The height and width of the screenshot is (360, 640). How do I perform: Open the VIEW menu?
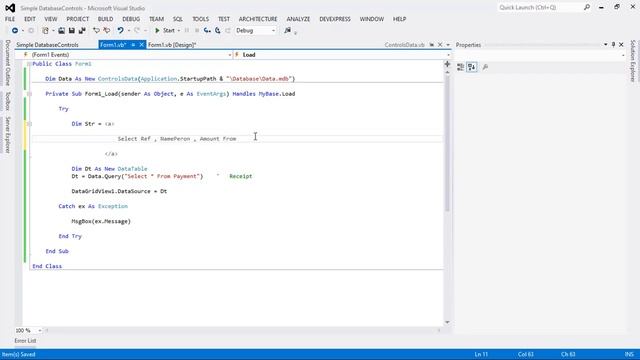[51, 19]
